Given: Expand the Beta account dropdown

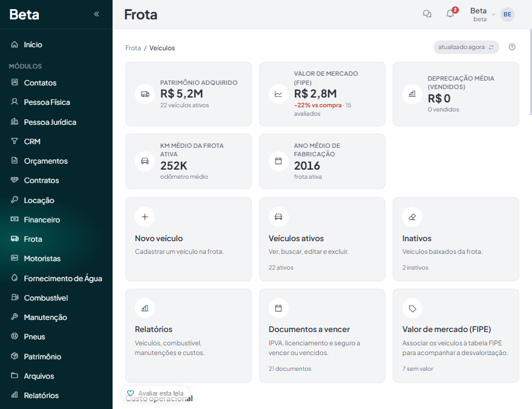Looking at the screenshot, I should click(482, 15).
